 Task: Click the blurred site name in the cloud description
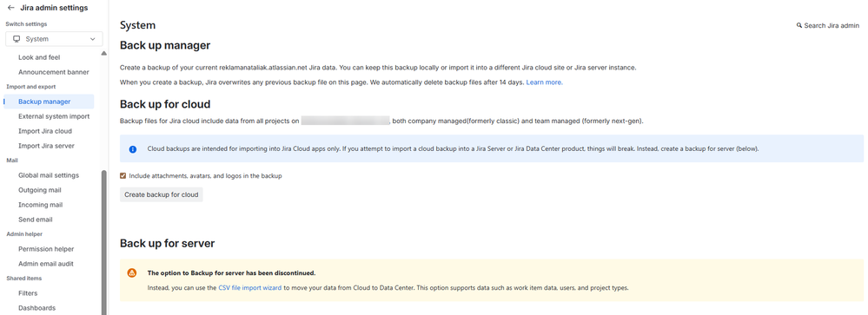pos(346,121)
